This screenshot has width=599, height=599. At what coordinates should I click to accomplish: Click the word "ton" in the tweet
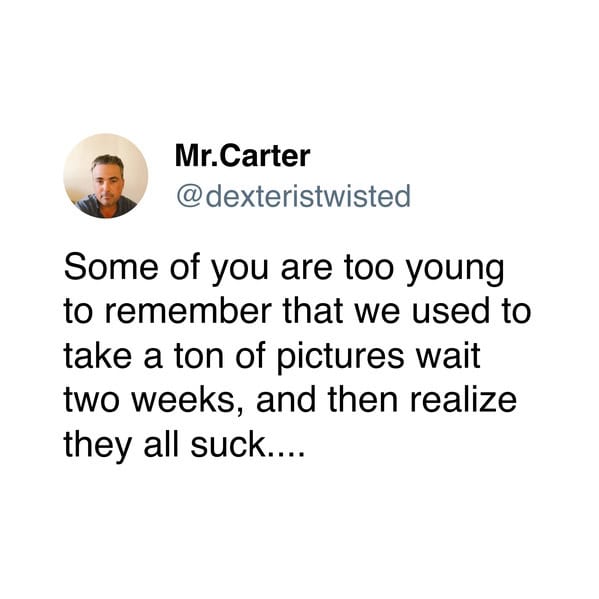[199, 356]
